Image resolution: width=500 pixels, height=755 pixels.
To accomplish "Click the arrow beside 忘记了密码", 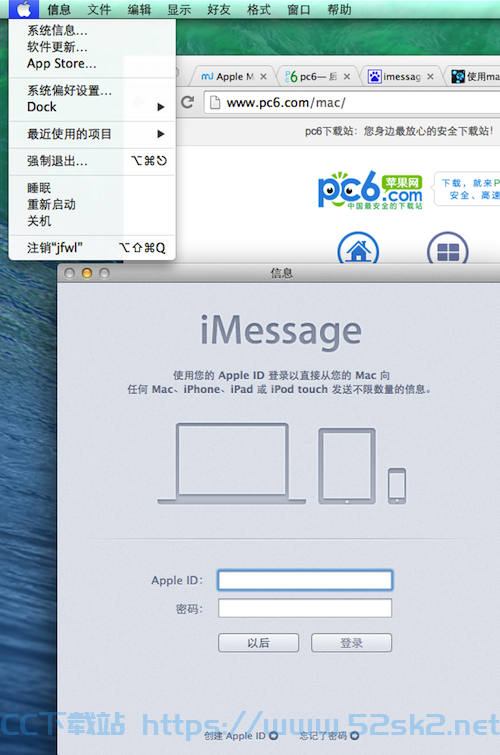I will (355, 735).
